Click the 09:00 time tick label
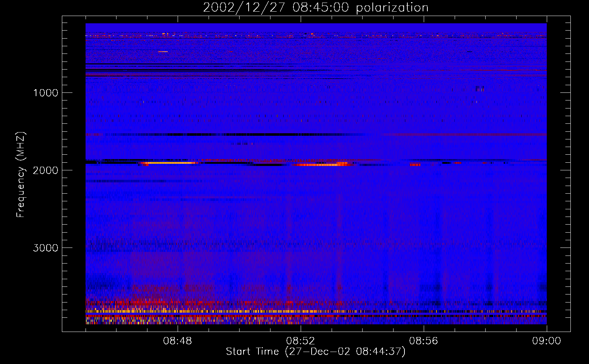The width and height of the screenshot is (589, 364). (x=547, y=341)
